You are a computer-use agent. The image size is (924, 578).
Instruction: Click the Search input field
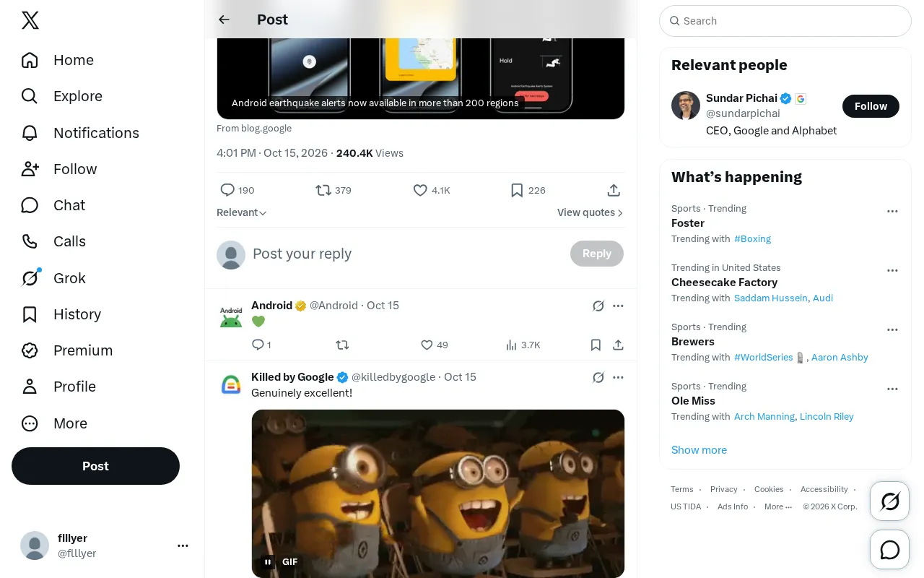click(785, 21)
